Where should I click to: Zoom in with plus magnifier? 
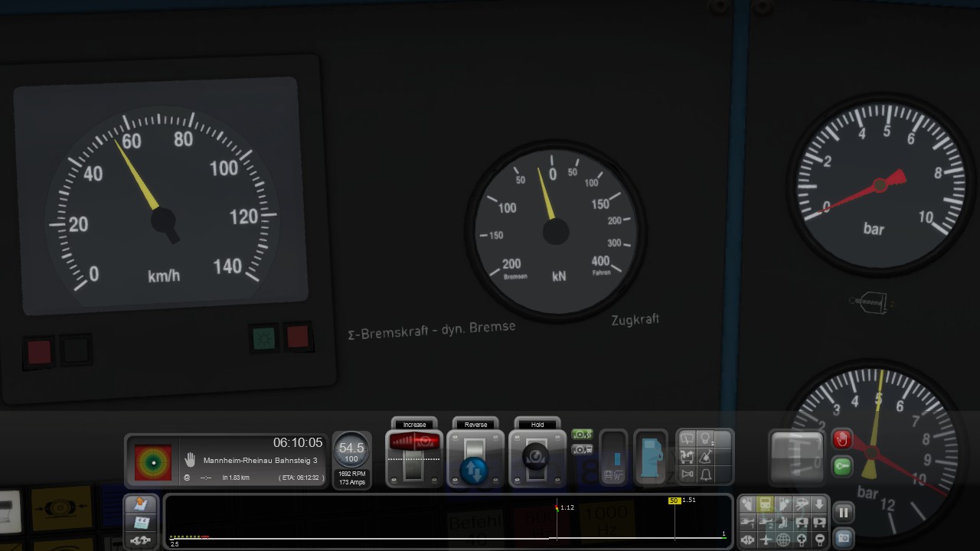[x=801, y=540]
